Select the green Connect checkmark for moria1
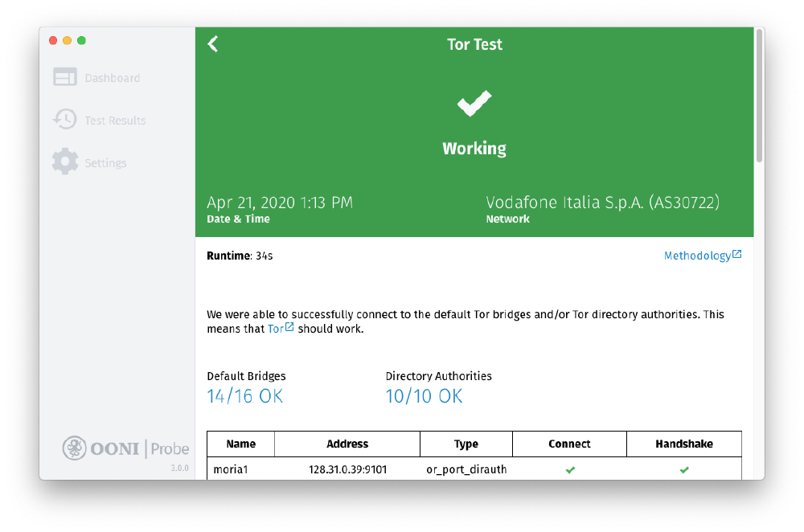 pyautogui.click(x=569, y=469)
